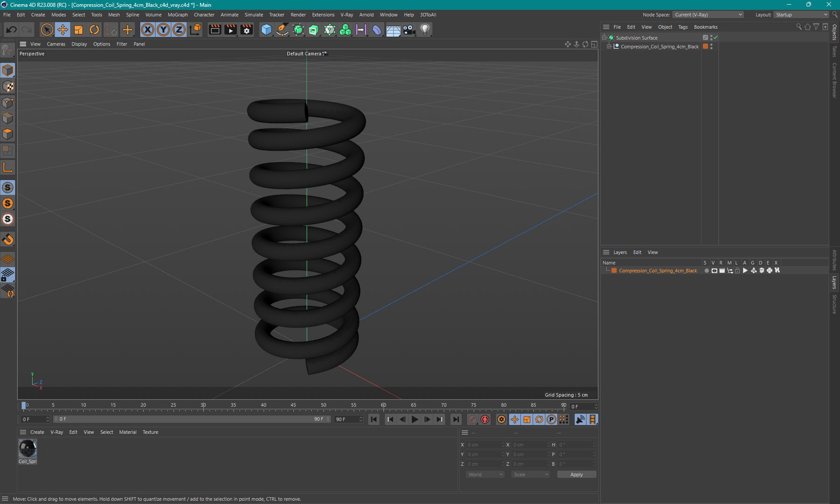The width and height of the screenshot is (840, 504).
Task: Select the Scale tool
Action: point(78,30)
